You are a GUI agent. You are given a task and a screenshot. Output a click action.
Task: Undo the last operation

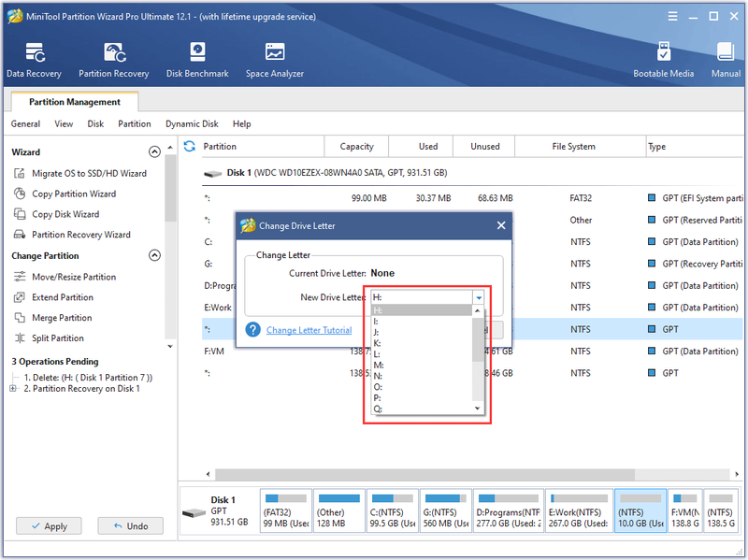tap(130, 525)
